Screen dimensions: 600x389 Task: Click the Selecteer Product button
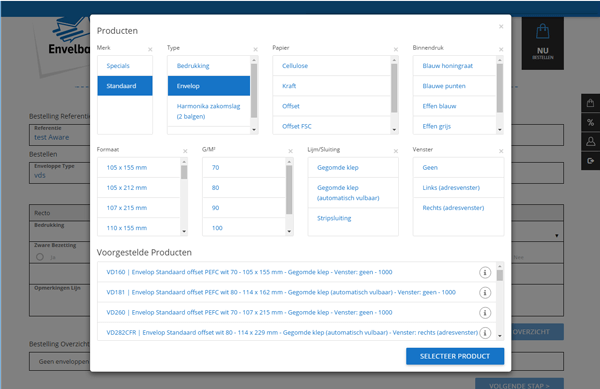455,356
